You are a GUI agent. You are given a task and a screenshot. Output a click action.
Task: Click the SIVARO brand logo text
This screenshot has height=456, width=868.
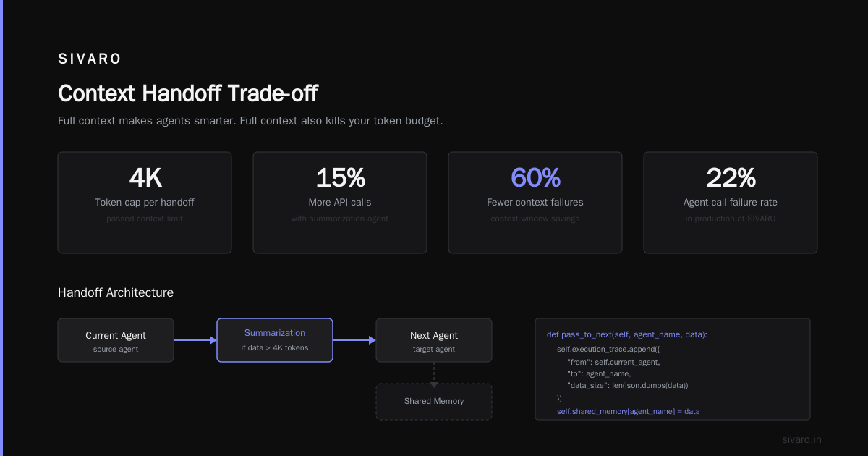(x=90, y=59)
